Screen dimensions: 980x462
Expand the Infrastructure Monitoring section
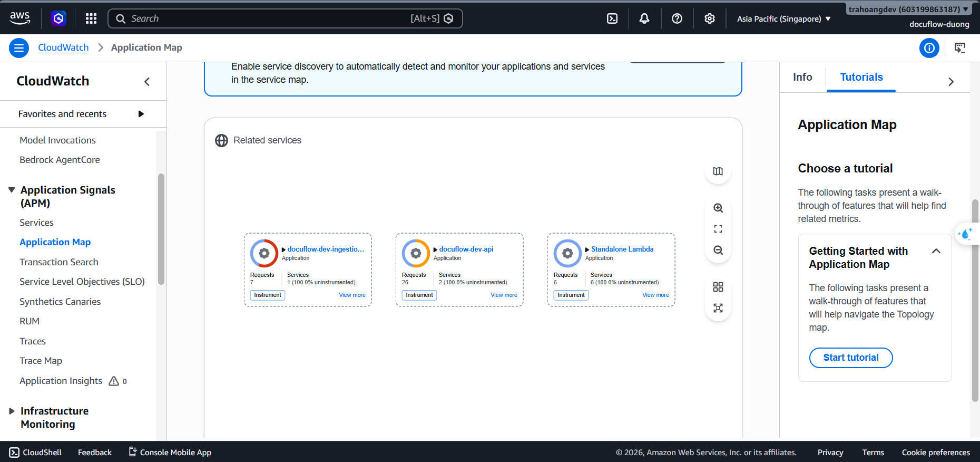coord(12,411)
